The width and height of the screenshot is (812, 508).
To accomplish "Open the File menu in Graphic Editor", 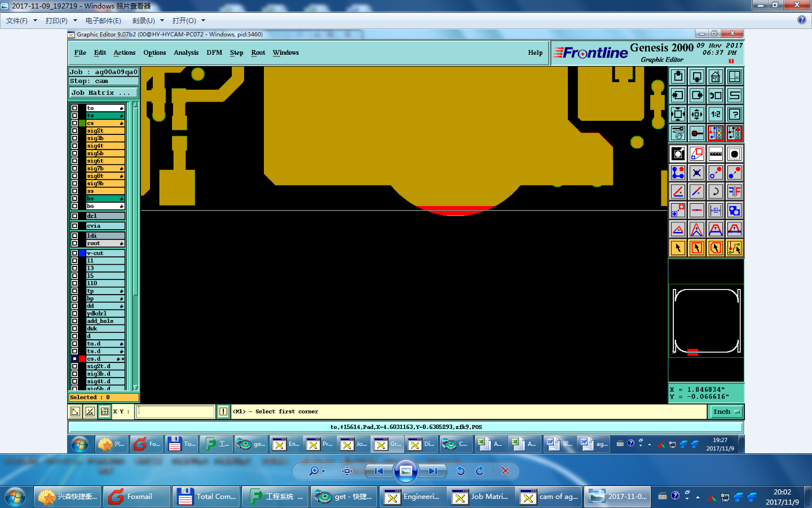I will pyautogui.click(x=80, y=52).
